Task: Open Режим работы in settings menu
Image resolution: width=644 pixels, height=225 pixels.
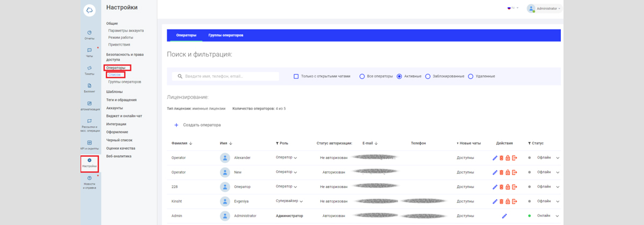Action: (x=121, y=38)
